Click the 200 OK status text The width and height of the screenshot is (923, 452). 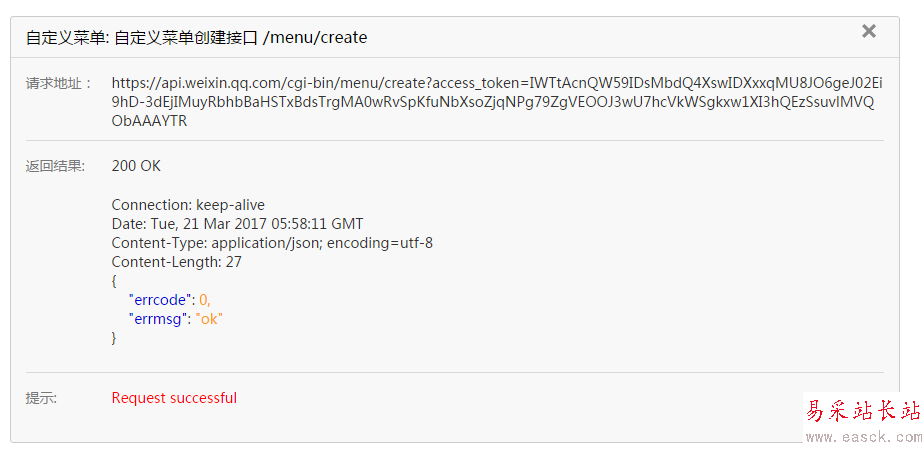pos(136,166)
